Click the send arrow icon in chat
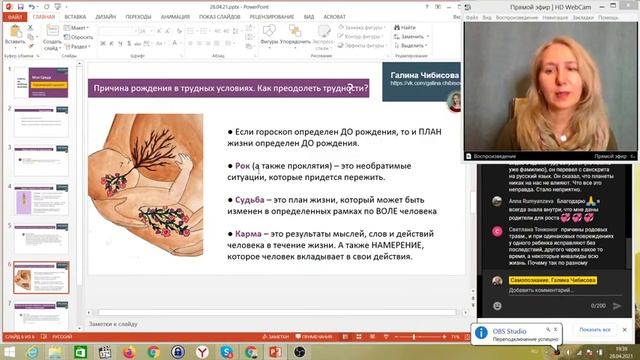 [617, 306]
